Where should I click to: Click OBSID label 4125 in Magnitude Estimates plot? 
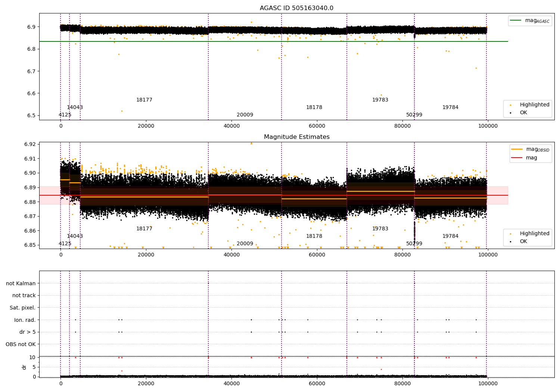click(65, 244)
